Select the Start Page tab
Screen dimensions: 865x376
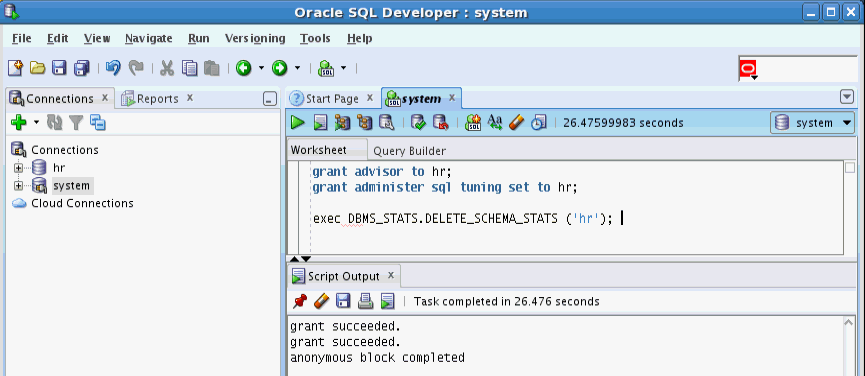click(x=332, y=99)
